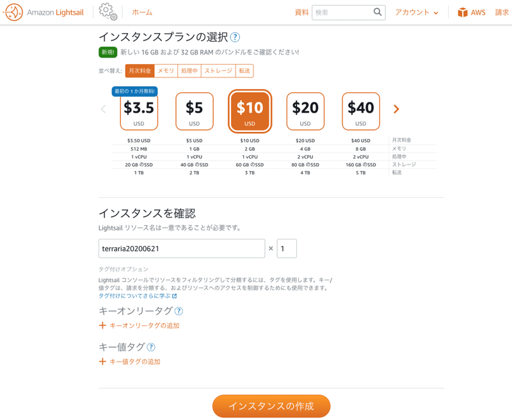
Task: Sort plans by ストレージ
Action: point(218,70)
